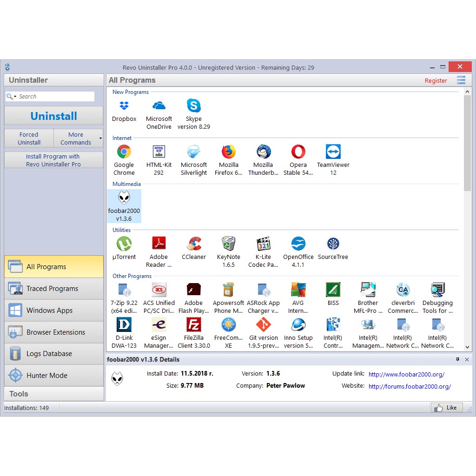Expand the Tools panel header

tap(54, 394)
